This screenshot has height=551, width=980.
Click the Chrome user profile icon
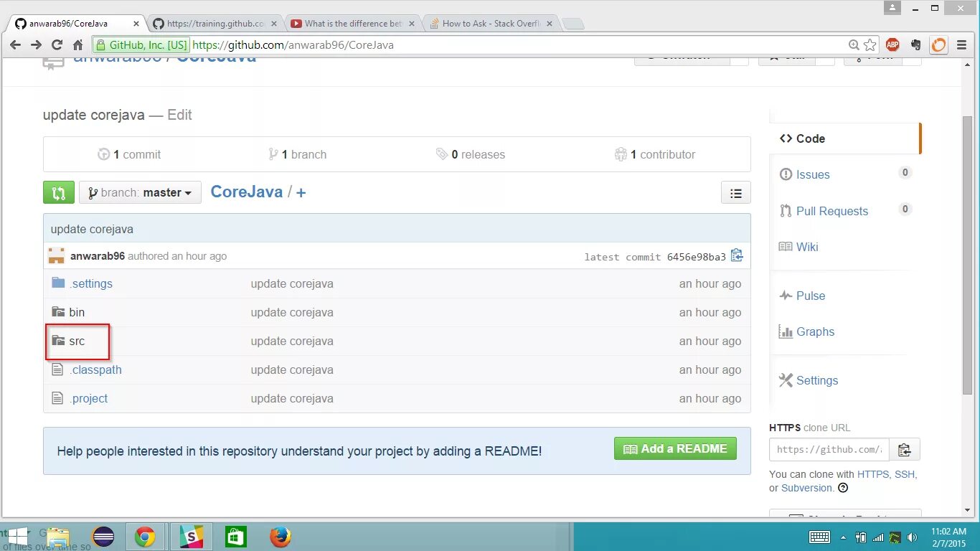coord(892,8)
